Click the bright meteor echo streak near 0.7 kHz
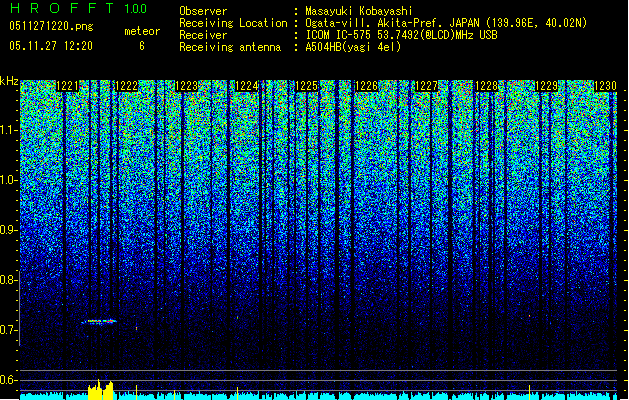The width and height of the screenshot is (629, 400). [x=99, y=321]
